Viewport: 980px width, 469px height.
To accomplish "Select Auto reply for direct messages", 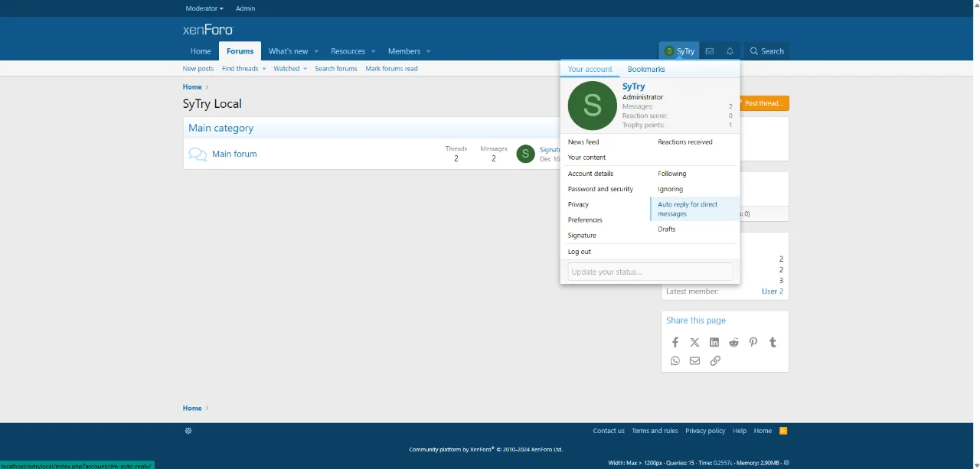I will tap(688, 209).
